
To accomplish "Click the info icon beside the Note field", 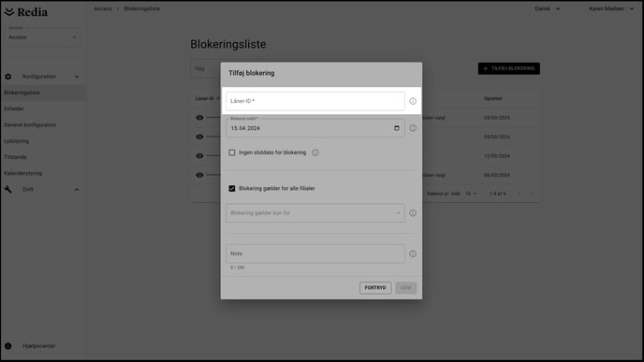I will pos(413,253).
